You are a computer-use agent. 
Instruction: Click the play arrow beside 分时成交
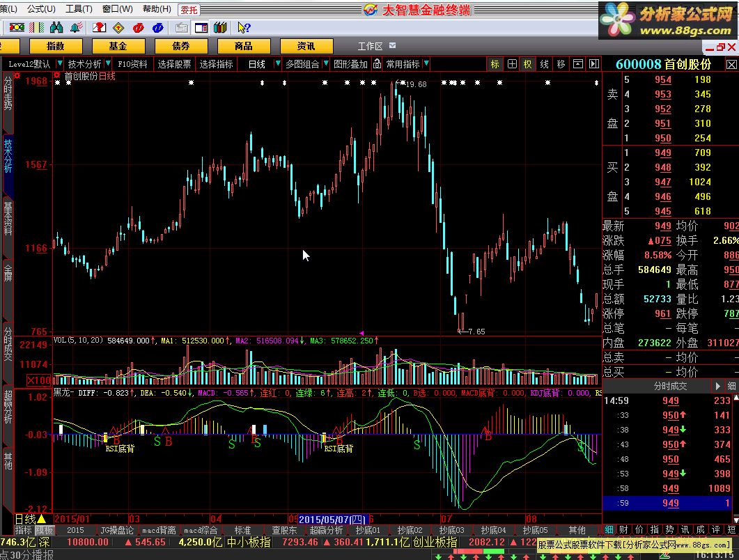(718, 386)
